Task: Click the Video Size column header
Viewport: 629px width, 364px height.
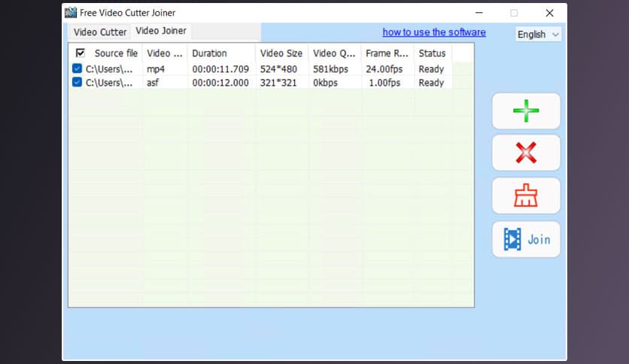Action: tap(281, 53)
